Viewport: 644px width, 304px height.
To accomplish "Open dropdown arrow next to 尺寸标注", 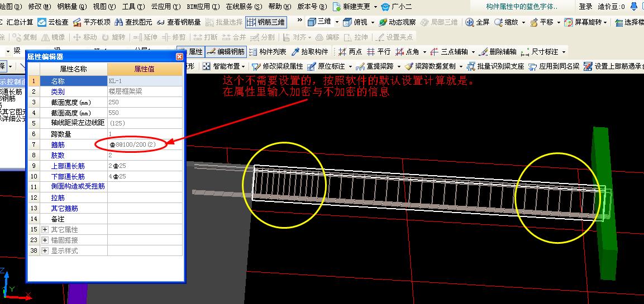I will [x=564, y=52].
